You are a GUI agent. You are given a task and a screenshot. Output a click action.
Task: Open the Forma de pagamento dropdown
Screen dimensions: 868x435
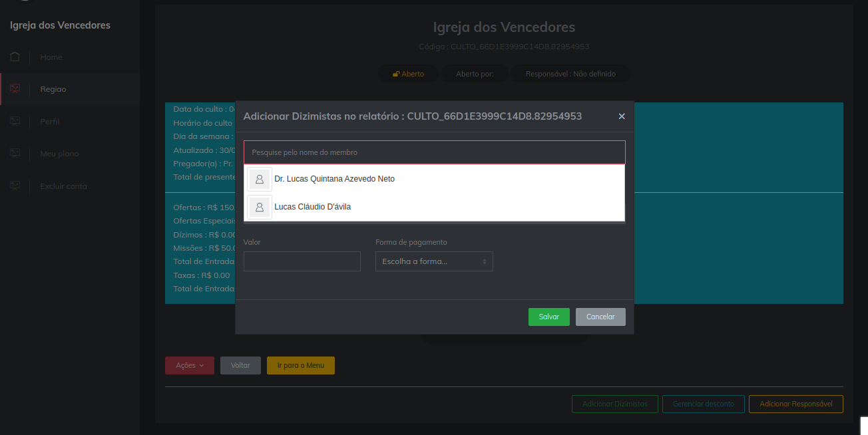(434, 261)
